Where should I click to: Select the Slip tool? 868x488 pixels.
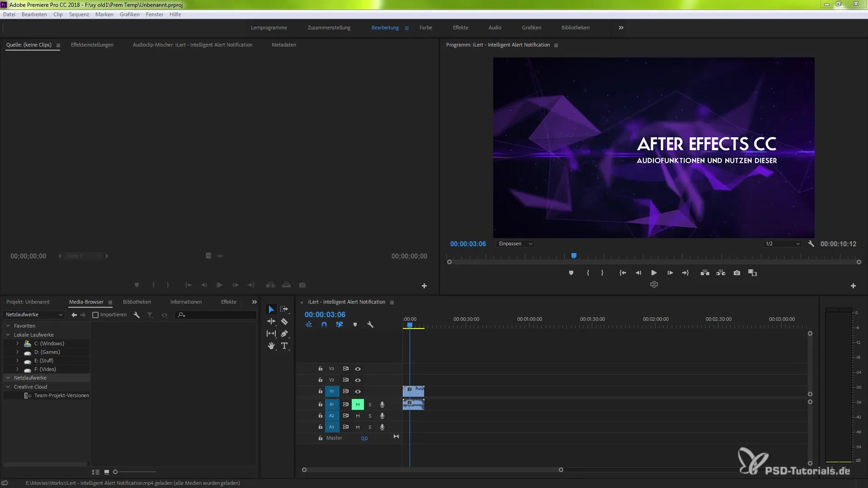click(271, 334)
